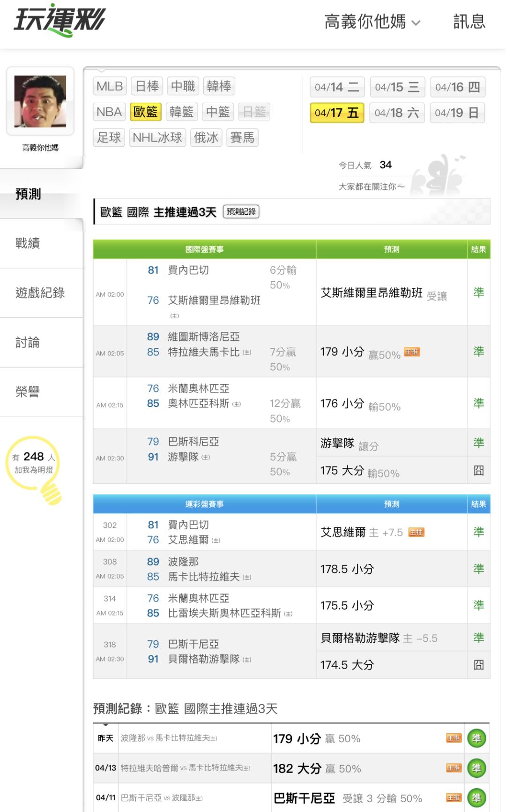Open the 玩運彩 logo homepage
506x812 pixels.
[x=59, y=21]
